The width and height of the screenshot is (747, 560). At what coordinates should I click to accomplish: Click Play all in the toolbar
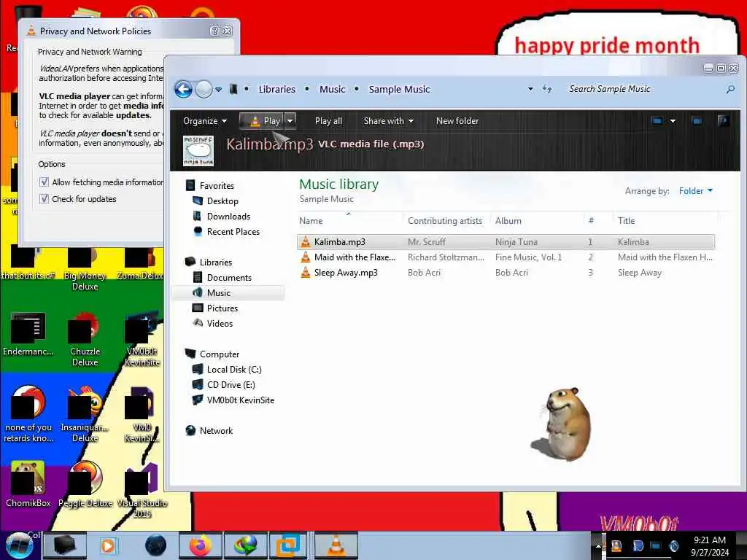tap(328, 121)
